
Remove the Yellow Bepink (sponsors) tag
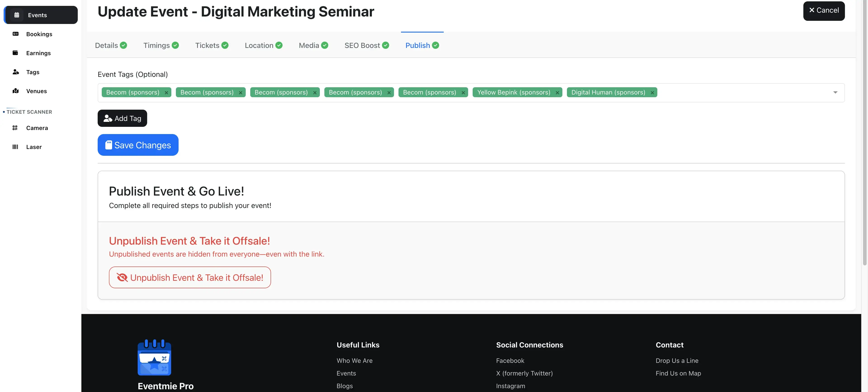pyautogui.click(x=557, y=92)
